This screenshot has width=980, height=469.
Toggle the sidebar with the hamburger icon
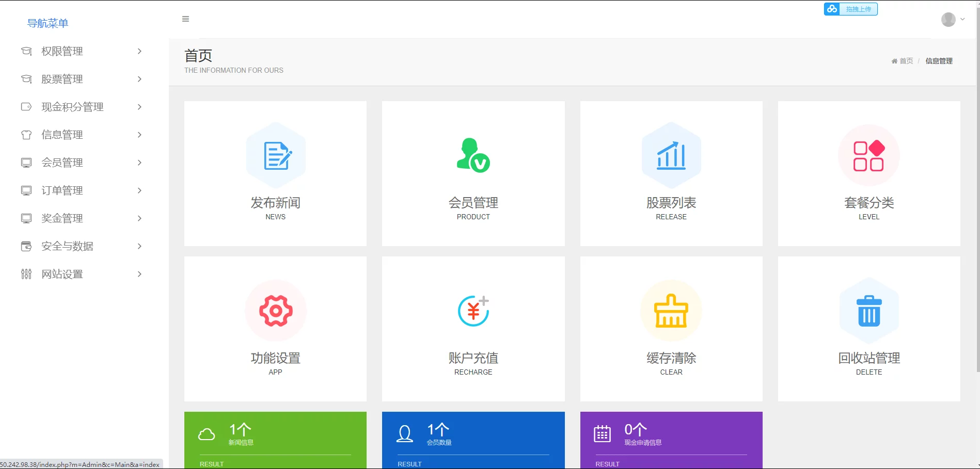(x=185, y=19)
